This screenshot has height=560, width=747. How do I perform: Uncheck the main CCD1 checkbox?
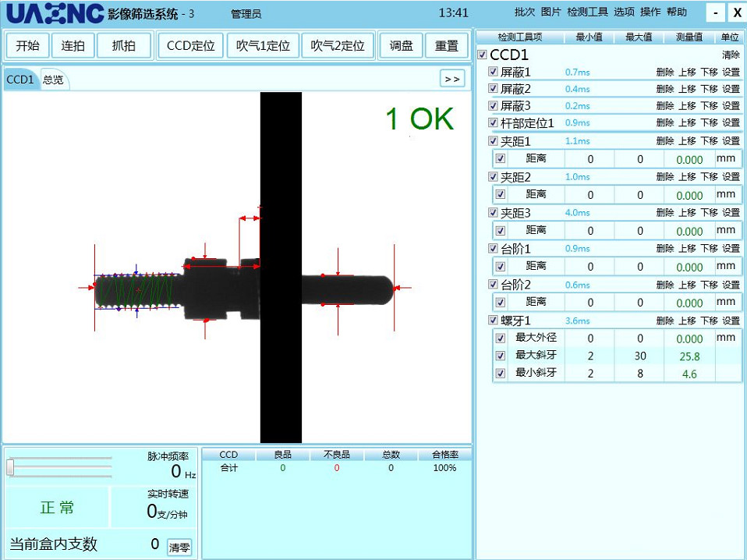point(482,55)
